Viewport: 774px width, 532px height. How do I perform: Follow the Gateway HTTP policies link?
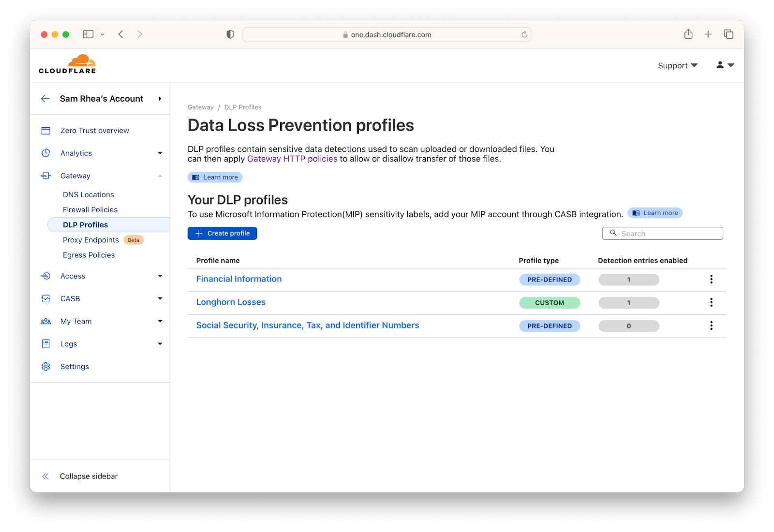click(x=292, y=159)
